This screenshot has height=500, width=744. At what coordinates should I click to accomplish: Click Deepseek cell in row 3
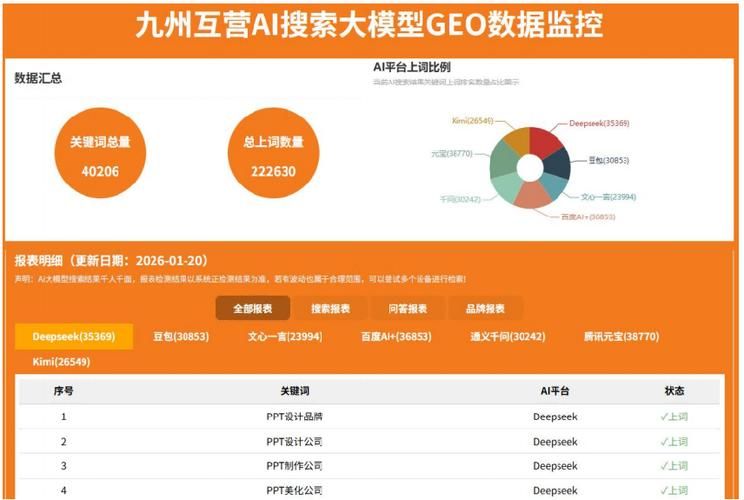555,466
